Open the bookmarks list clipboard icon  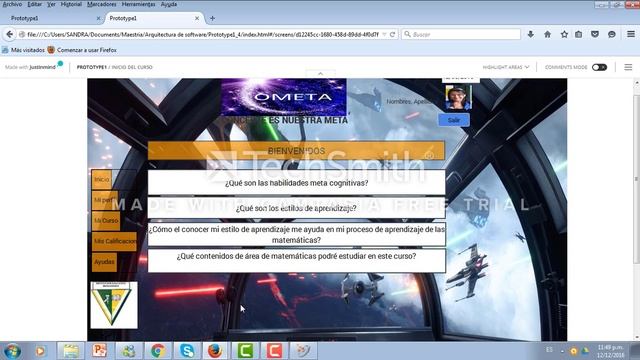[578, 34]
